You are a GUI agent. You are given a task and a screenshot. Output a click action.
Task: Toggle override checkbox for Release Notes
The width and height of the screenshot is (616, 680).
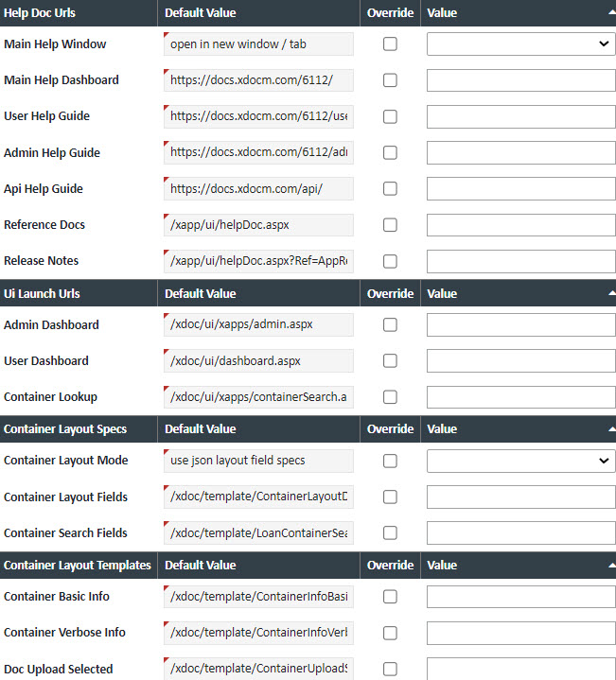pos(390,261)
